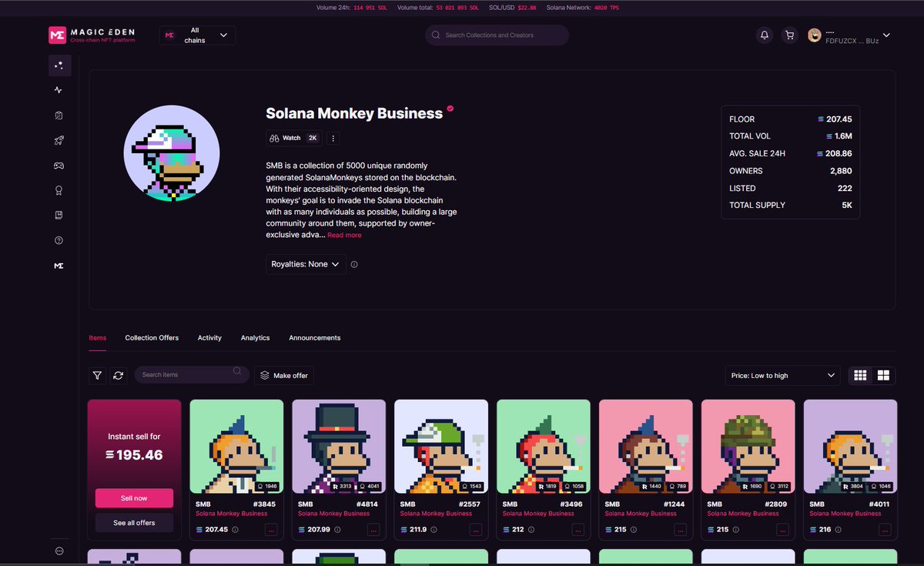Switch to the Activity tab
The width and height of the screenshot is (924, 566).
click(209, 338)
